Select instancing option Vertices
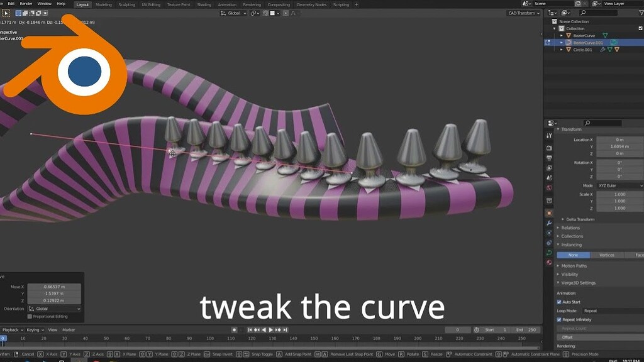Screen dimensions: 644x362 (607, 255)
